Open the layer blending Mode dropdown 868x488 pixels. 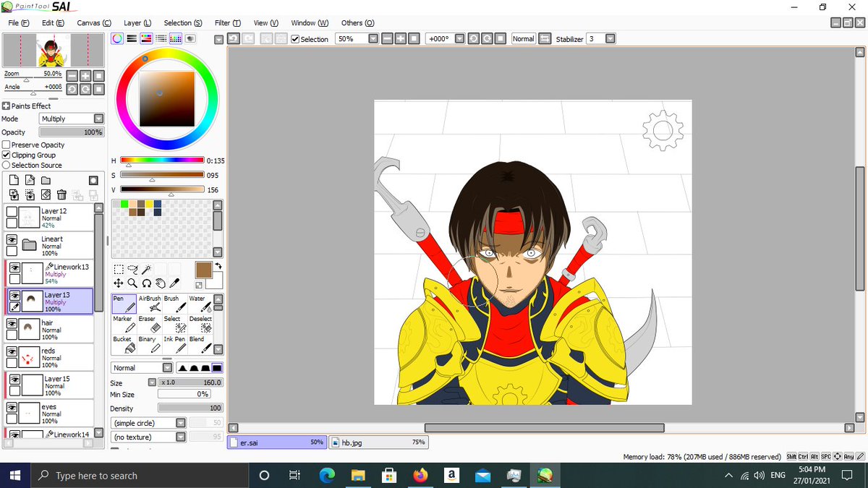pyautogui.click(x=72, y=119)
